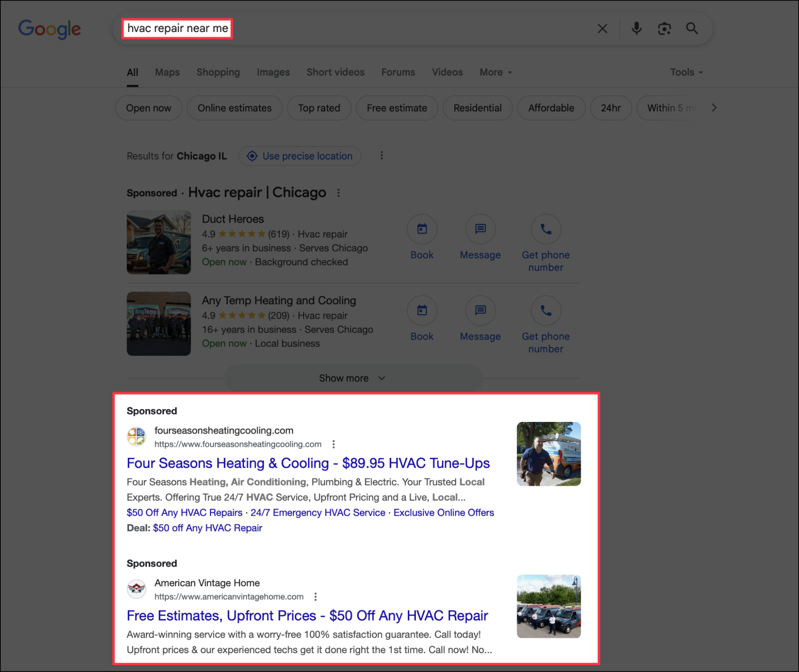Clear the search box with X icon
The width and height of the screenshot is (799, 672).
pos(602,29)
